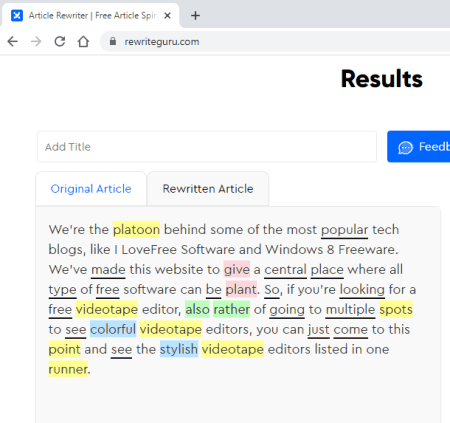This screenshot has width=450, height=423.
Task: Click the rewriteguru.com address bar
Action: [x=275, y=42]
